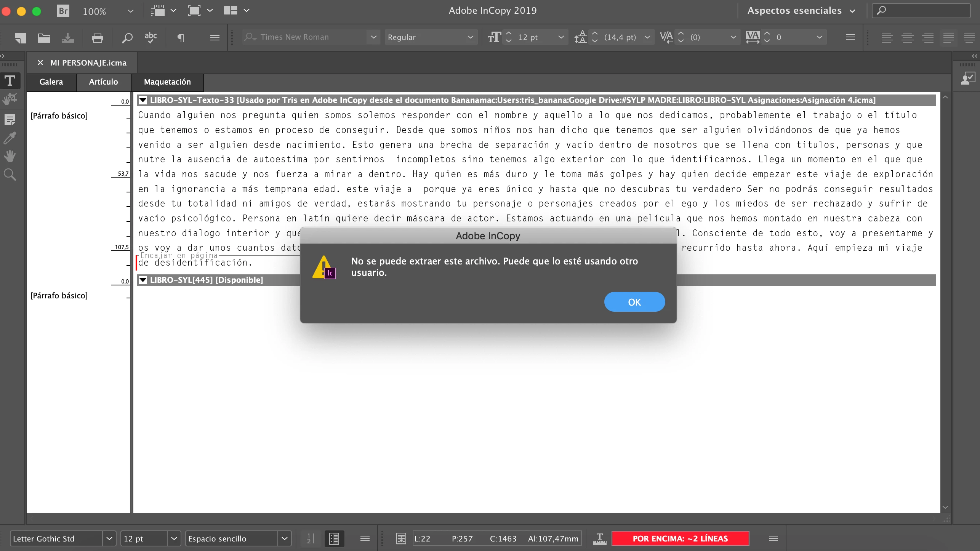Open the Regular font style dropdown
Image resolution: width=980 pixels, height=551 pixels.
[470, 37]
